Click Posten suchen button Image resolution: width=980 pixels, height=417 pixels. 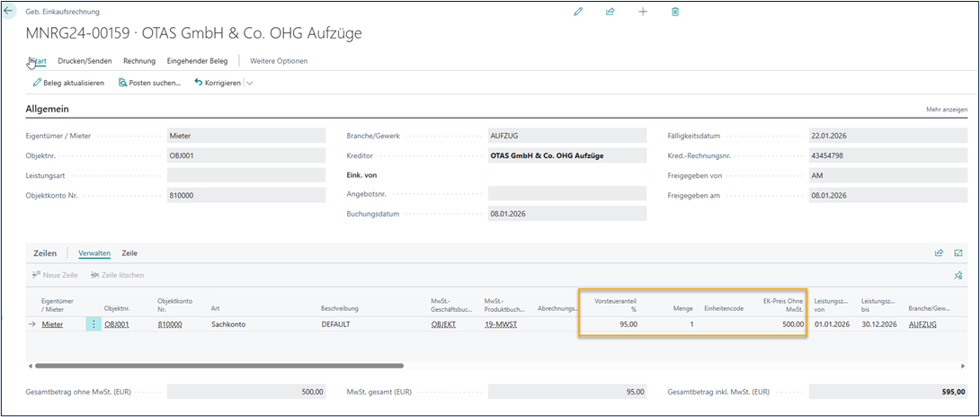click(148, 83)
